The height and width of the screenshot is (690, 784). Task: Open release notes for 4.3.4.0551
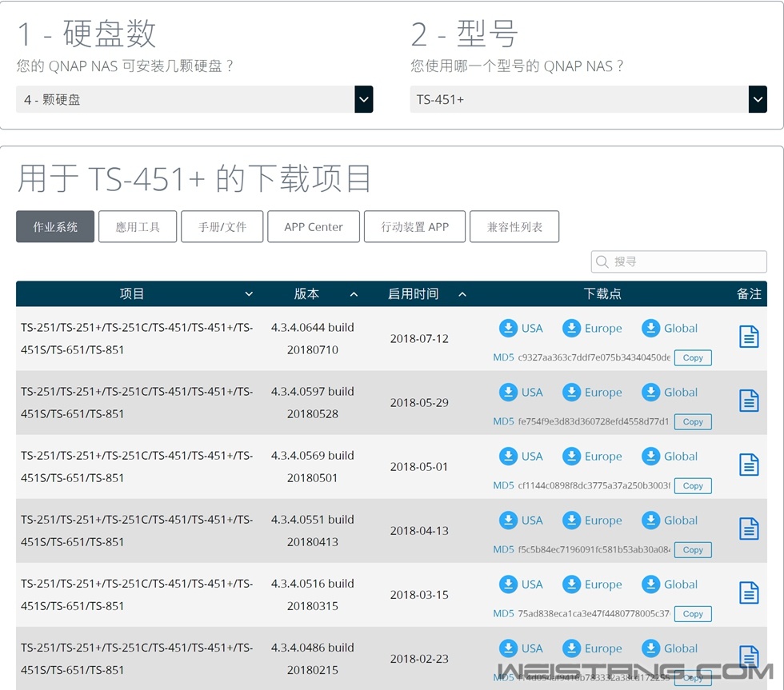749,528
